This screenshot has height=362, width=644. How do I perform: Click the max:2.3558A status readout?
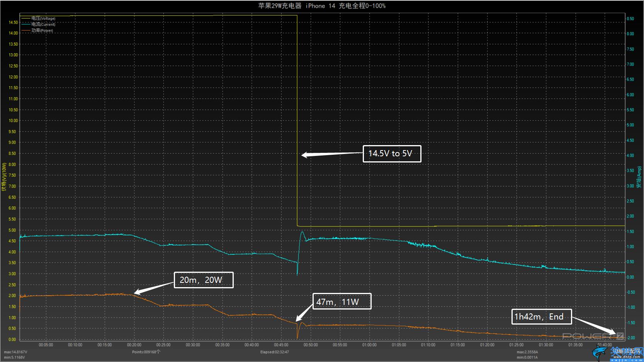click(527, 352)
